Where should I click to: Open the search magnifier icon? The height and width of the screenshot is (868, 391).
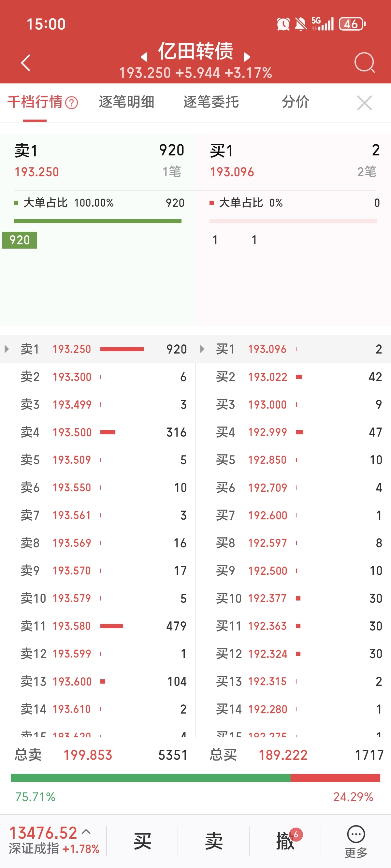click(x=364, y=62)
